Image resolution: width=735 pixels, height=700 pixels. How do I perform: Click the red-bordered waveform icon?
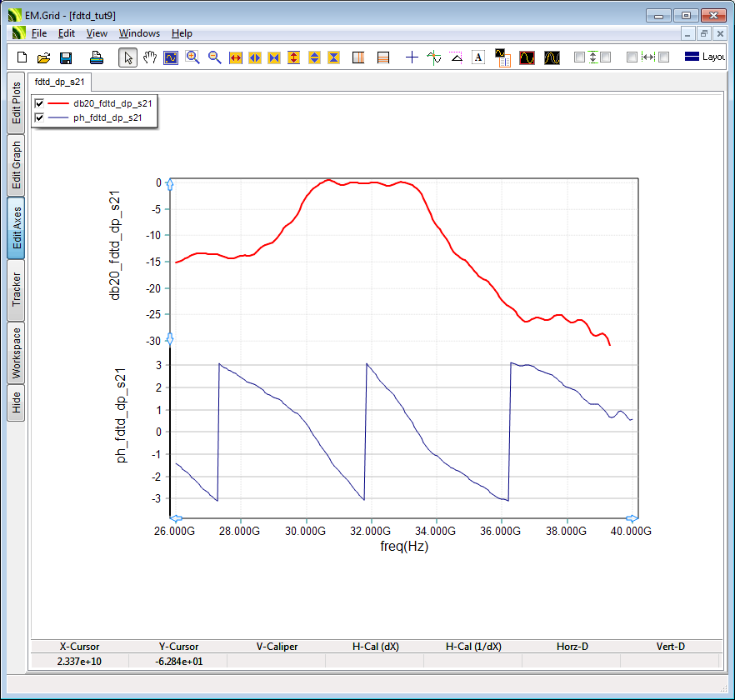[527, 57]
